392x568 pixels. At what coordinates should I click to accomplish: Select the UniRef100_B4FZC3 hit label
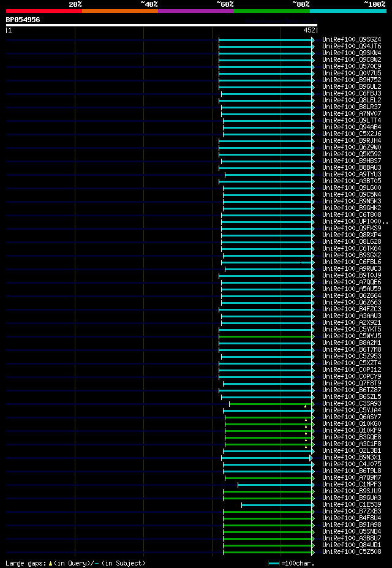click(352, 309)
